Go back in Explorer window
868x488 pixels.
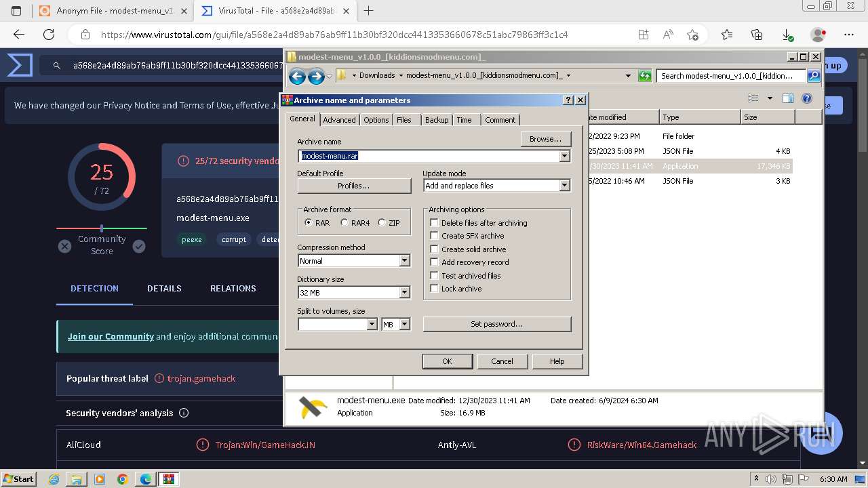[297, 76]
